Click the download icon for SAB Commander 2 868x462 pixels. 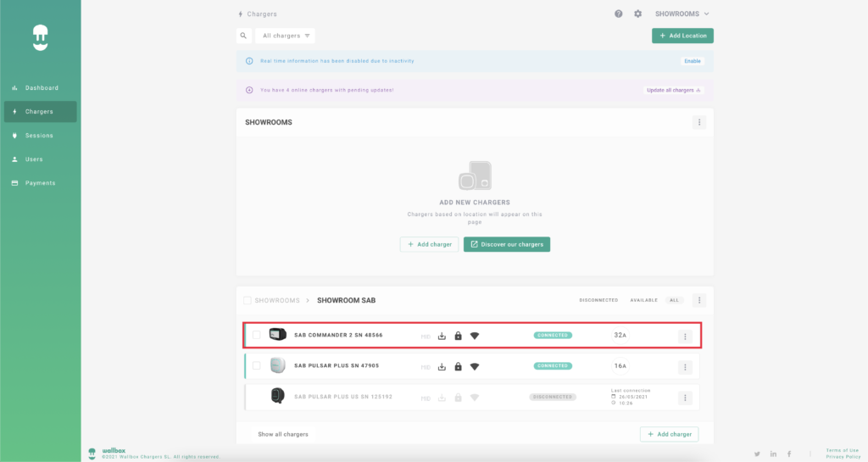[x=442, y=336]
